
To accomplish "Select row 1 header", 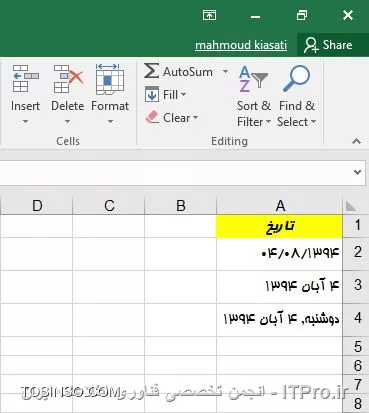I will click(356, 226).
